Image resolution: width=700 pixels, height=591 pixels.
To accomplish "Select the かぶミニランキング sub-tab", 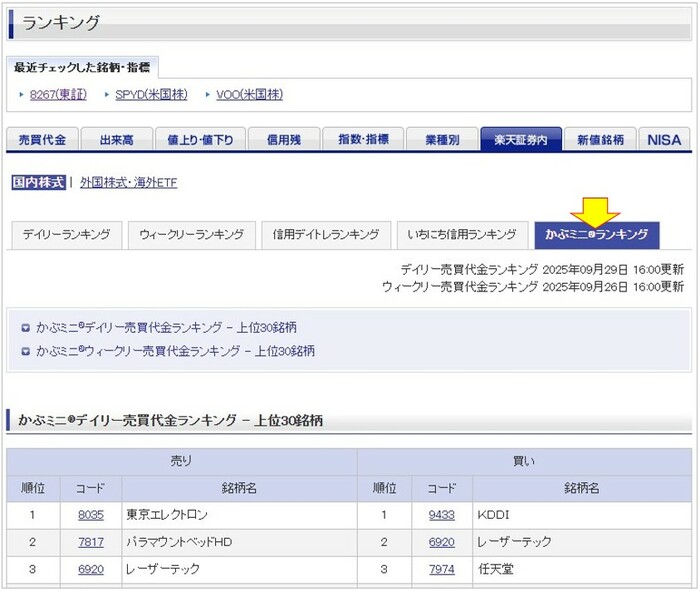I will click(597, 235).
